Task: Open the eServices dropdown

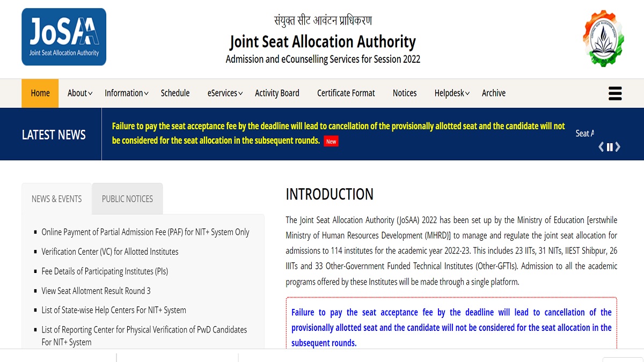Action: click(x=225, y=93)
